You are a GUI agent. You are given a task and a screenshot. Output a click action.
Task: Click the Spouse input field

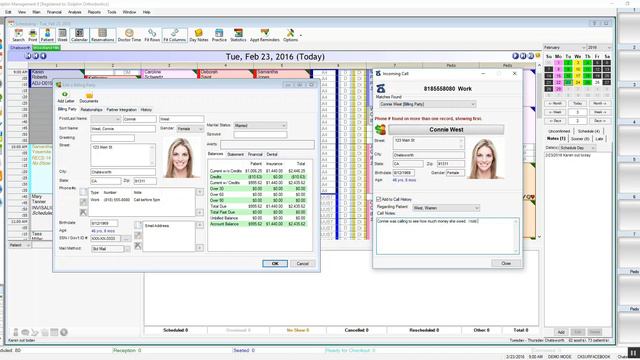(260, 134)
